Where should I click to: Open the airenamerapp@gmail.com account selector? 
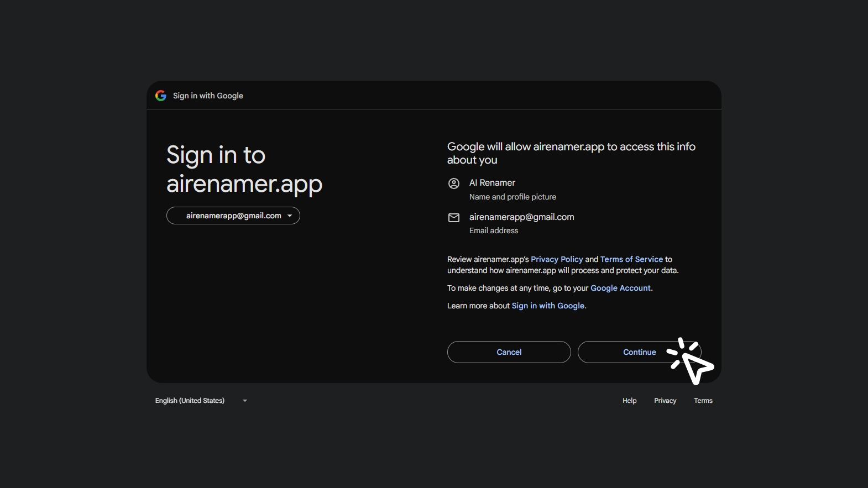[x=233, y=216]
